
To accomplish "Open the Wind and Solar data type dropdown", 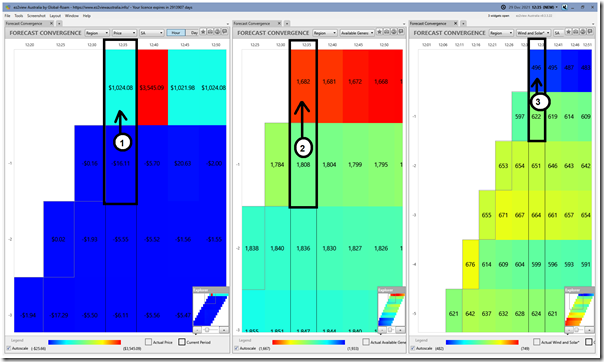I will click(x=534, y=33).
